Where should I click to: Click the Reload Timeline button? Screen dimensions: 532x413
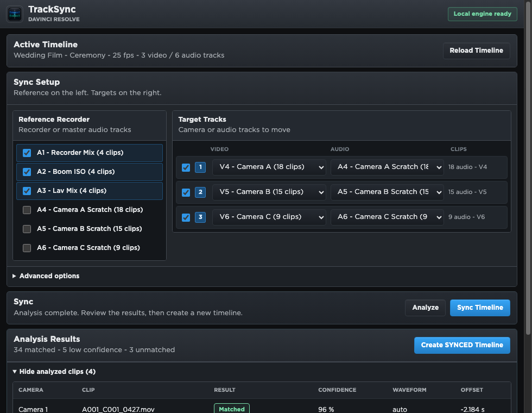coord(477,51)
